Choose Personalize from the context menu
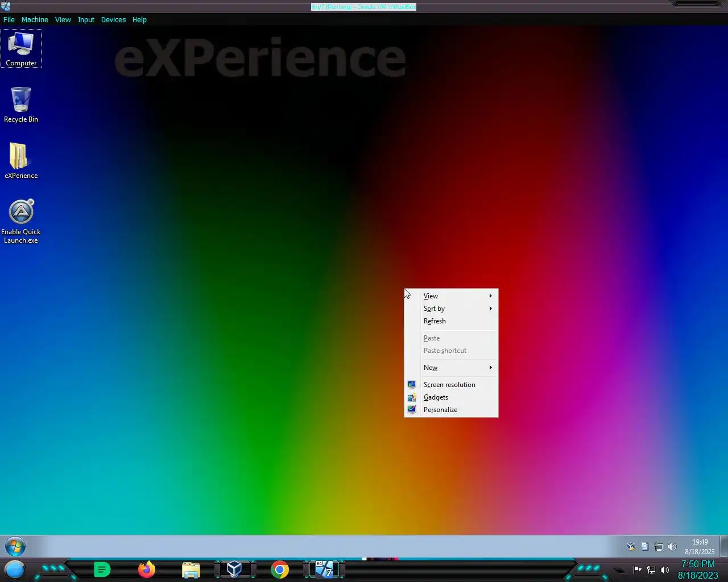 coord(451,410)
